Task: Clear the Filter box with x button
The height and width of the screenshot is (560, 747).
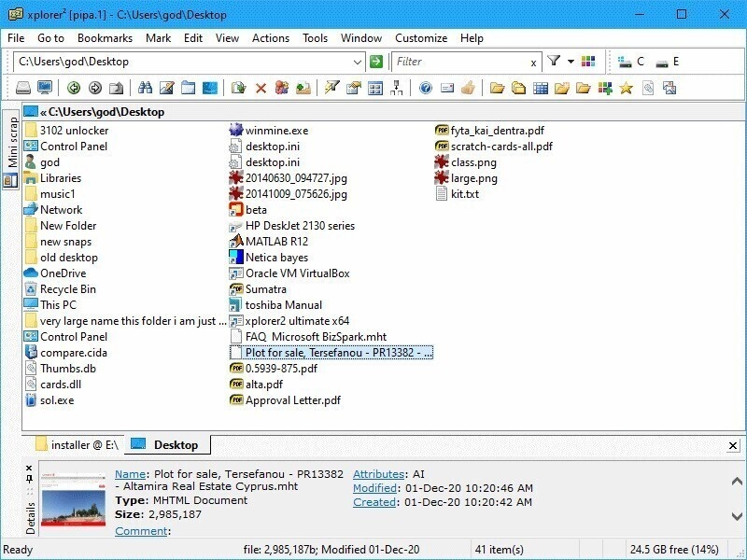Action: [533, 63]
